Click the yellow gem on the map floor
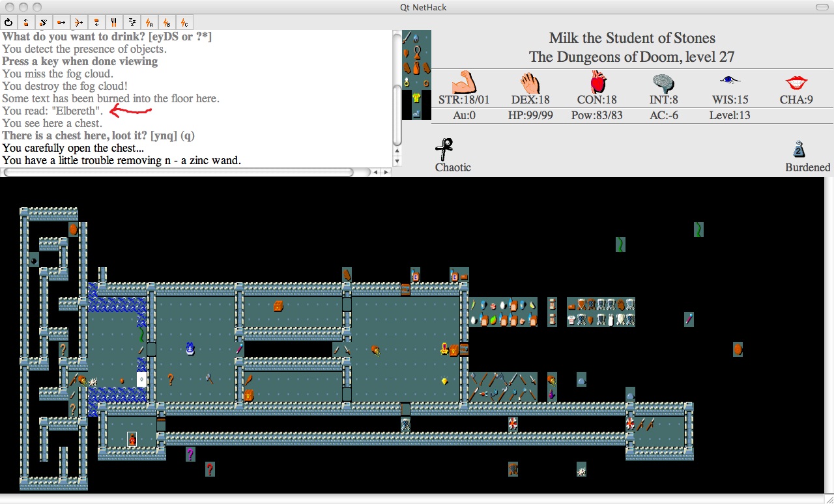Screen dimensions: 834x504 [445, 381]
